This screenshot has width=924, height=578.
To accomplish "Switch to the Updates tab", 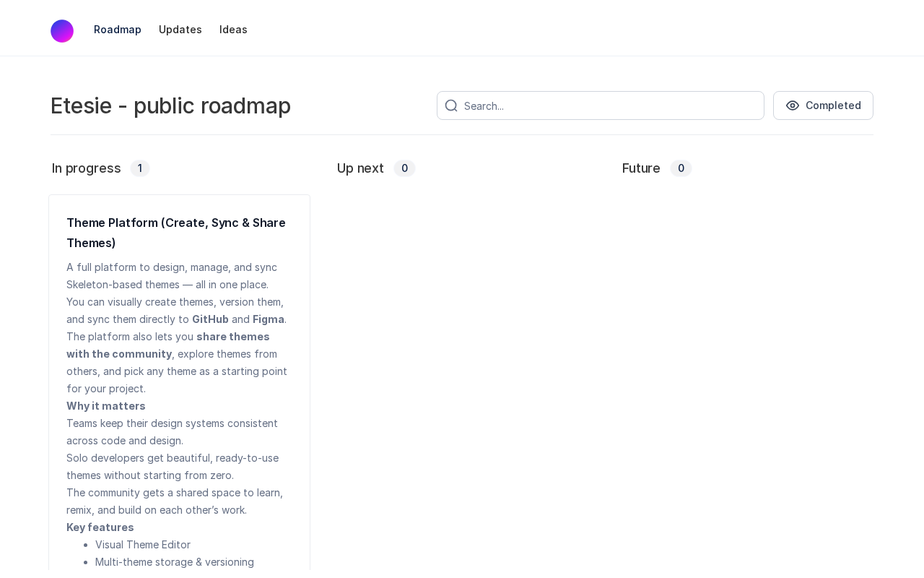I will click(180, 30).
